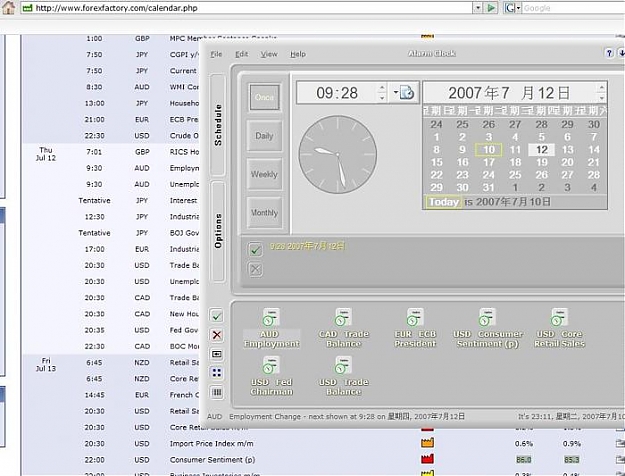Pick day 31 in the calendar
Image resolution: width=625 pixels, height=476 pixels.
(x=489, y=187)
